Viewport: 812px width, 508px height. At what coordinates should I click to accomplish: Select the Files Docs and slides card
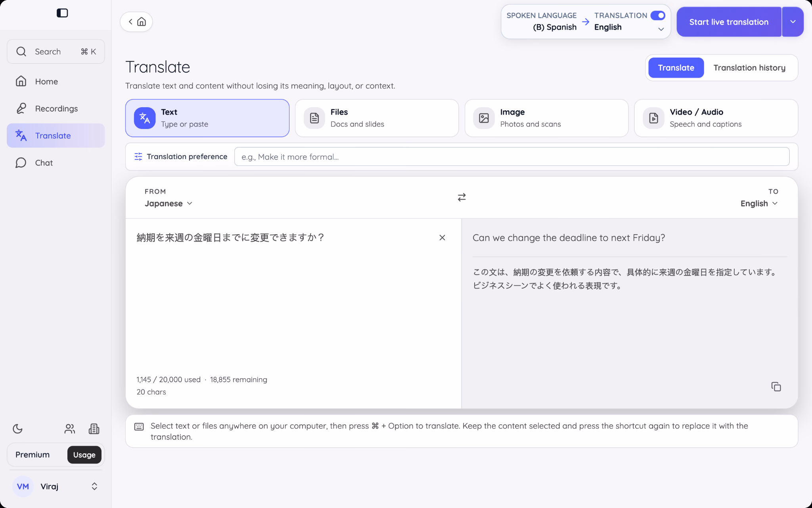377,118
